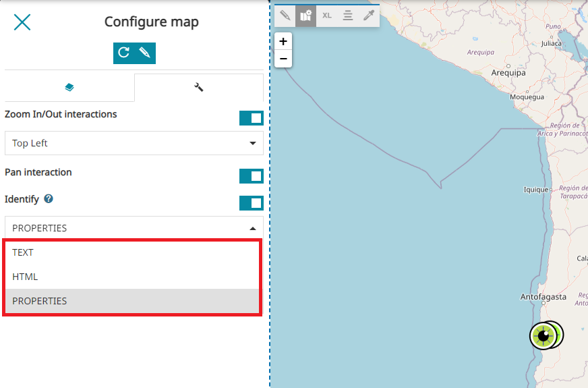588x388 pixels.
Task: Open the Top Left position dropdown
Action: coord(134,143)
